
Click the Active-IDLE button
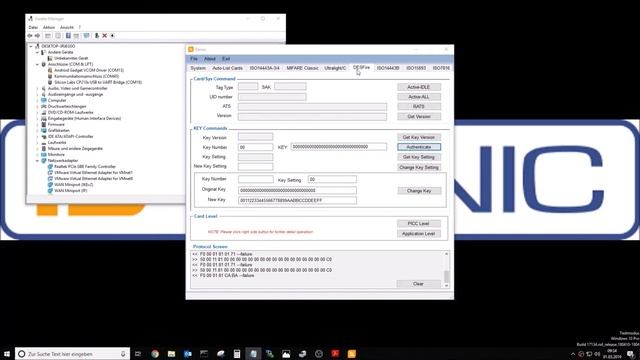419,87
